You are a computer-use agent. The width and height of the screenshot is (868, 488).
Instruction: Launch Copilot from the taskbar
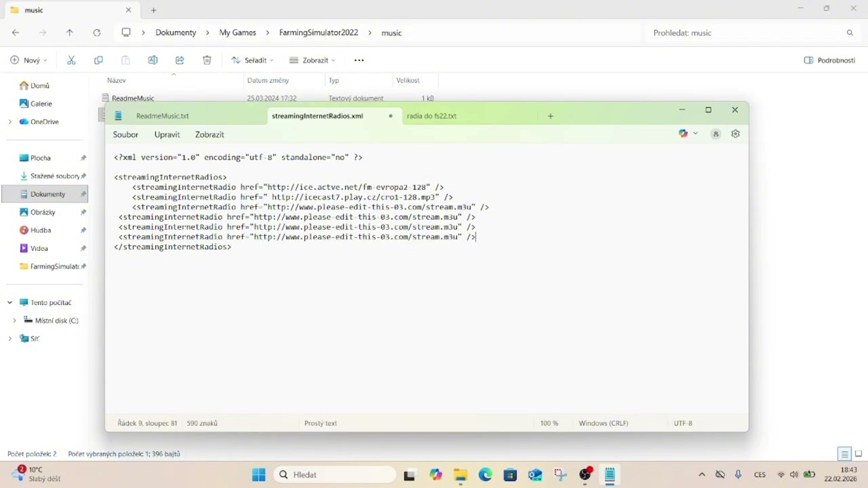435,475
